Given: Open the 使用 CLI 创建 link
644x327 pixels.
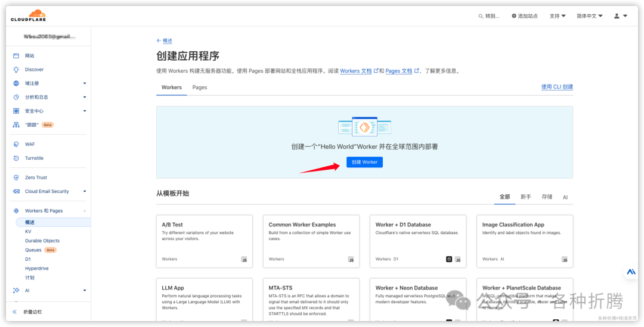Looking at the screenshot, I should [557, 87].
